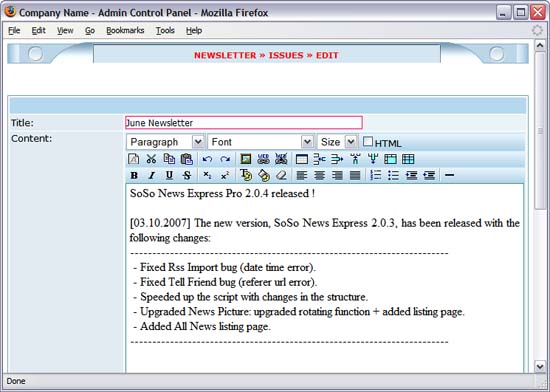This screenshot has width=550, height=392.
Task: Click the Copy icon in editor toolbar
Action: coord(169,159)
